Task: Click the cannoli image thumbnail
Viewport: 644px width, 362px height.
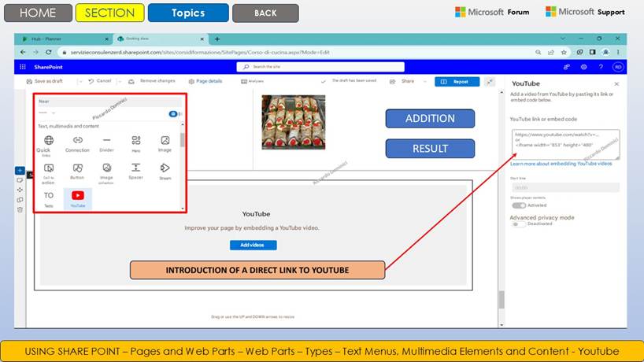Action: coord(293,122)
